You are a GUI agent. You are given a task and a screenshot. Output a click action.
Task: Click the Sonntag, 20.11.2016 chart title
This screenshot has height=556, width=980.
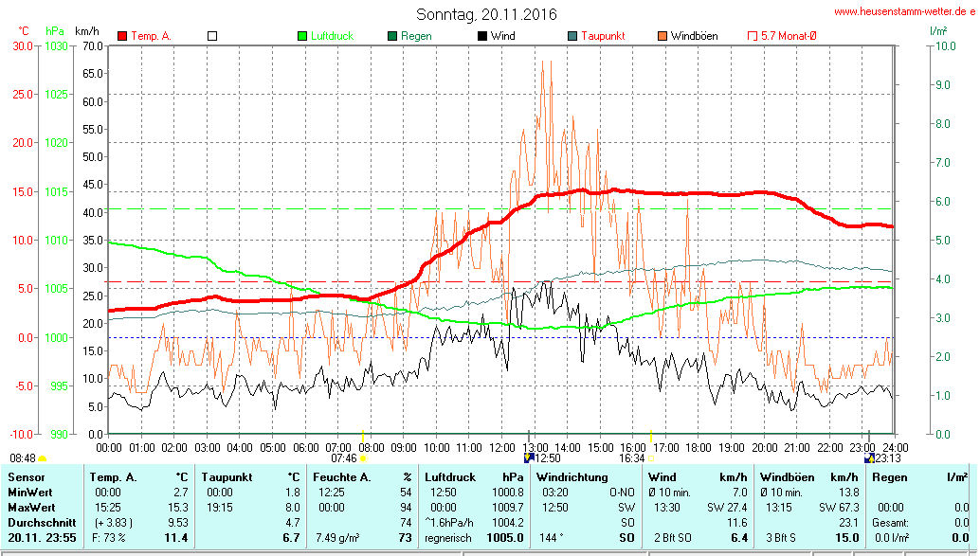click(487, 14)
